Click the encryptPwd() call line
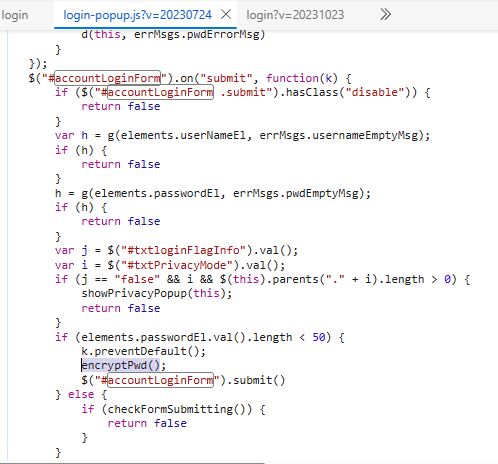Viewport: 498px width, 464px height. (x=124, y=365)
